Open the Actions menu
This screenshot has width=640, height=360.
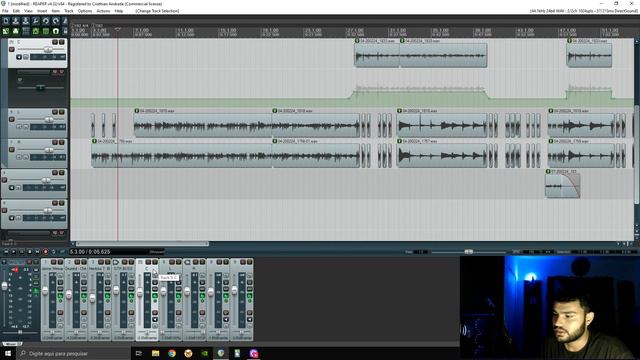[103, 11]
